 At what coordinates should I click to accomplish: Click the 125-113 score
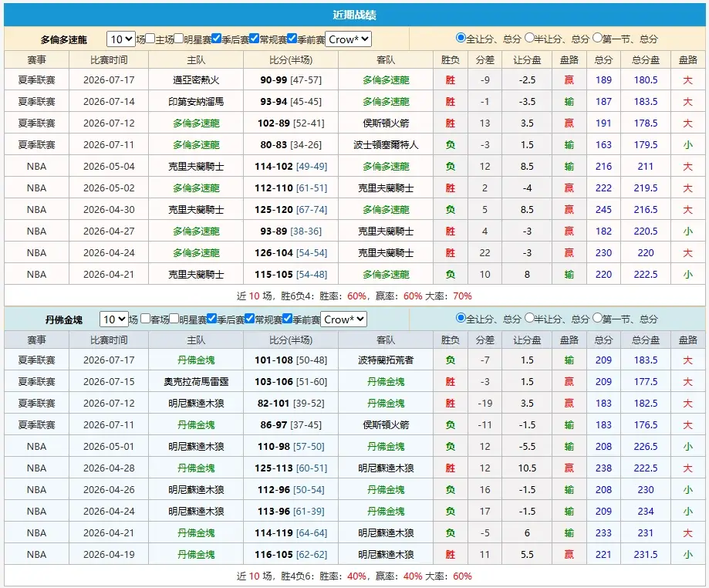274,468
